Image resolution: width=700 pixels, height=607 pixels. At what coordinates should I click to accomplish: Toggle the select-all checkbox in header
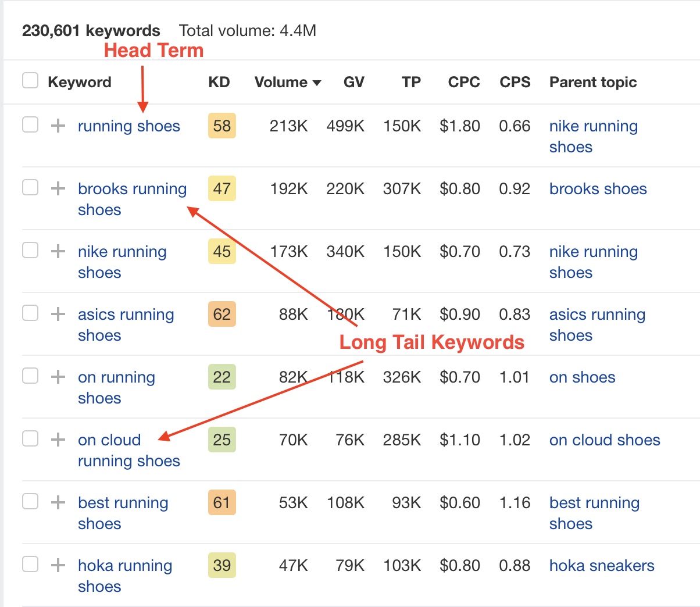(x=30, y=80)
